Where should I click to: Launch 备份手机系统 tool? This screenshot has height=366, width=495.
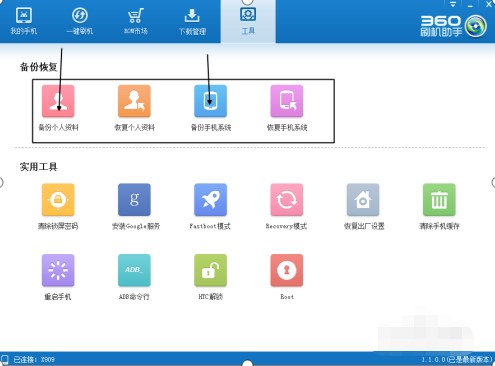click(x=210, y=101)
